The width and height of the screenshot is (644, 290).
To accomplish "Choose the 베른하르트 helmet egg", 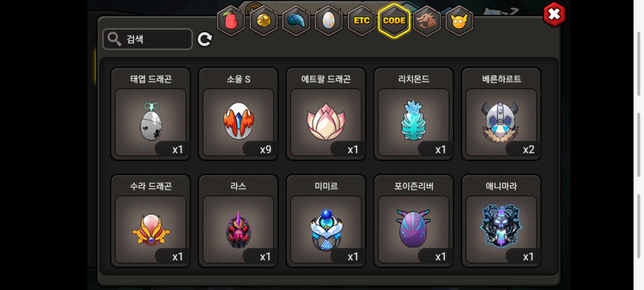I will pos(501,114).
